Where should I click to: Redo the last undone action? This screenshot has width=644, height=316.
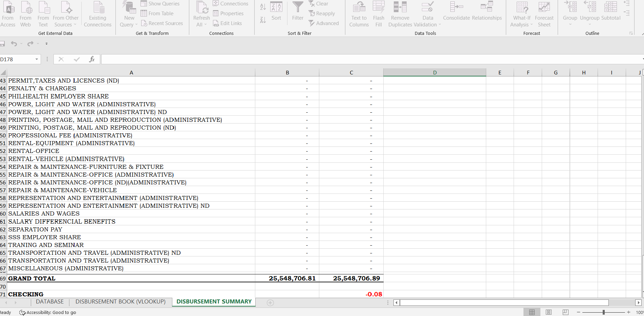[30, 44]
